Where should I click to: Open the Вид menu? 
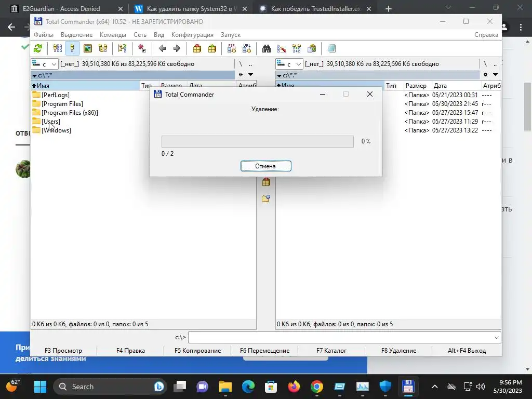(159, 35)
